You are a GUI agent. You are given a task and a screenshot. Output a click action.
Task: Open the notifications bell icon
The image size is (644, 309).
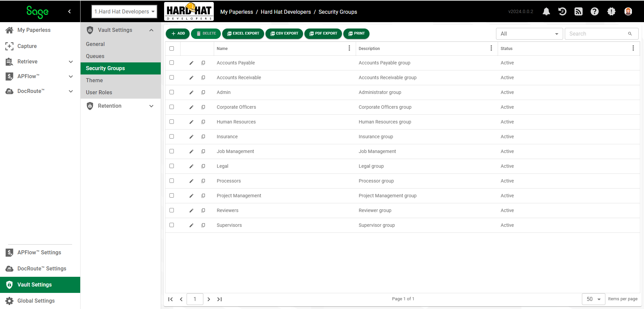tap(546, 12)
